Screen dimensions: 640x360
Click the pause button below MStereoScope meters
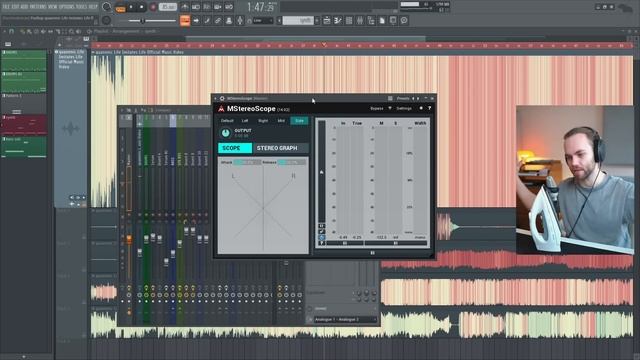(372, 253)
